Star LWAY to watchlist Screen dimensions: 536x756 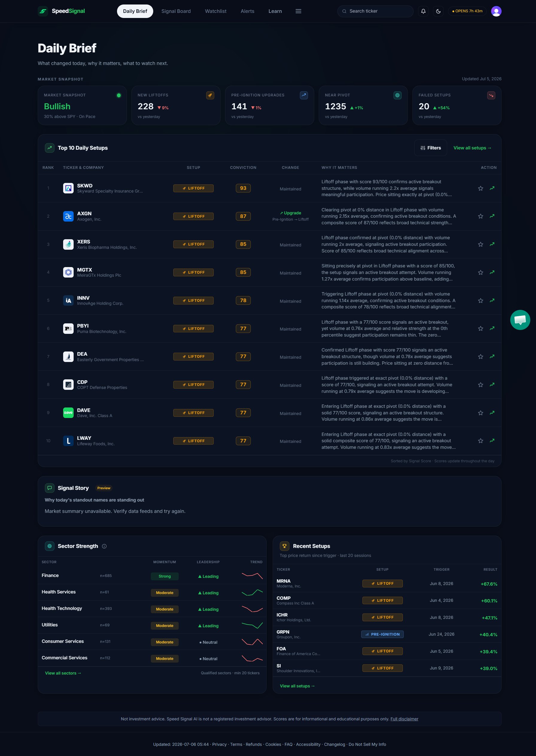(481, 441)
